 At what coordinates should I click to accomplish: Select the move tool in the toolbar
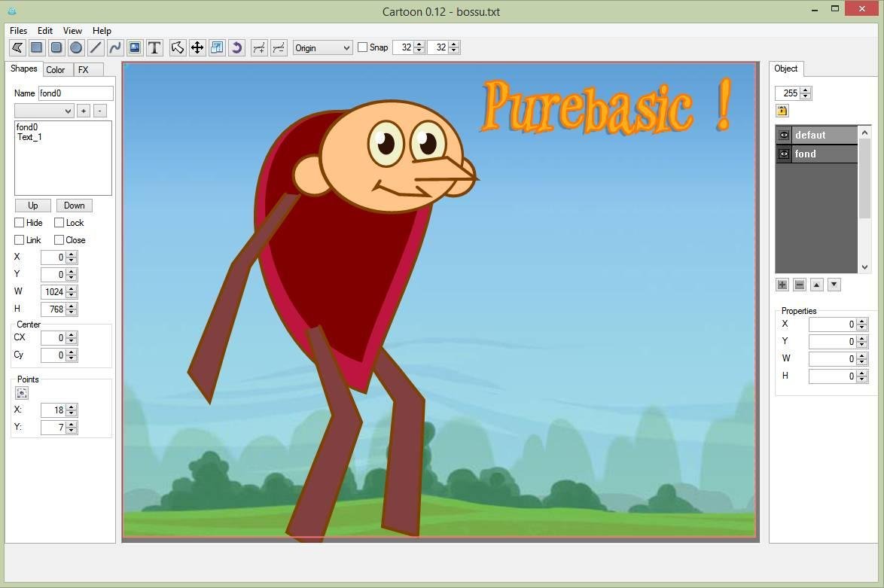coord(197,47)
